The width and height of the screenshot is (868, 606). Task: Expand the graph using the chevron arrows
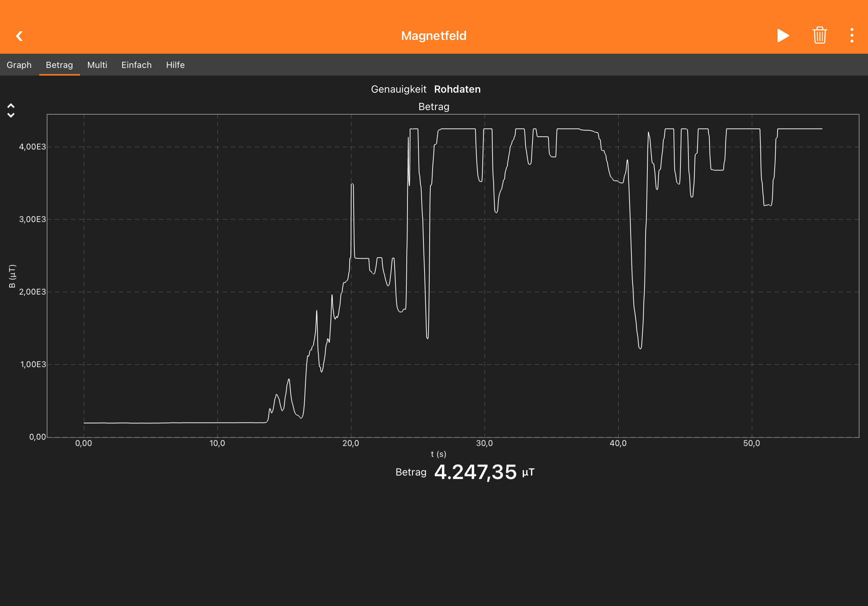(x=11, y=110)
